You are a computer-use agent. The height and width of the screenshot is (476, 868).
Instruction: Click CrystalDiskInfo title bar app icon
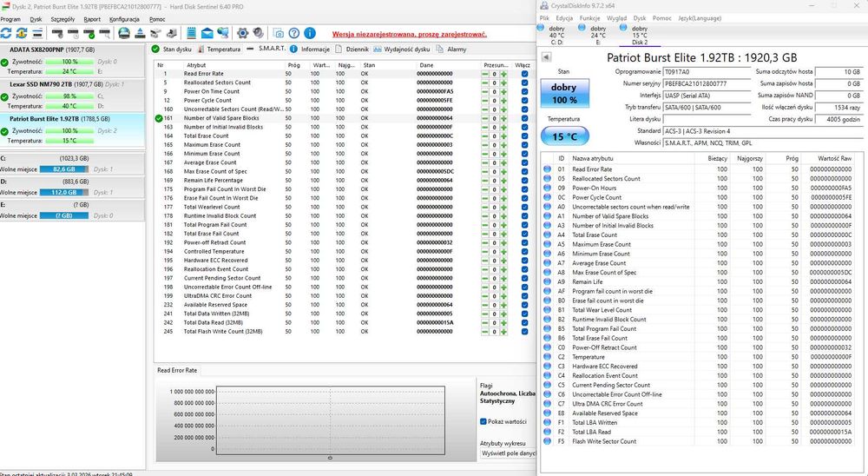pos(543,5)
